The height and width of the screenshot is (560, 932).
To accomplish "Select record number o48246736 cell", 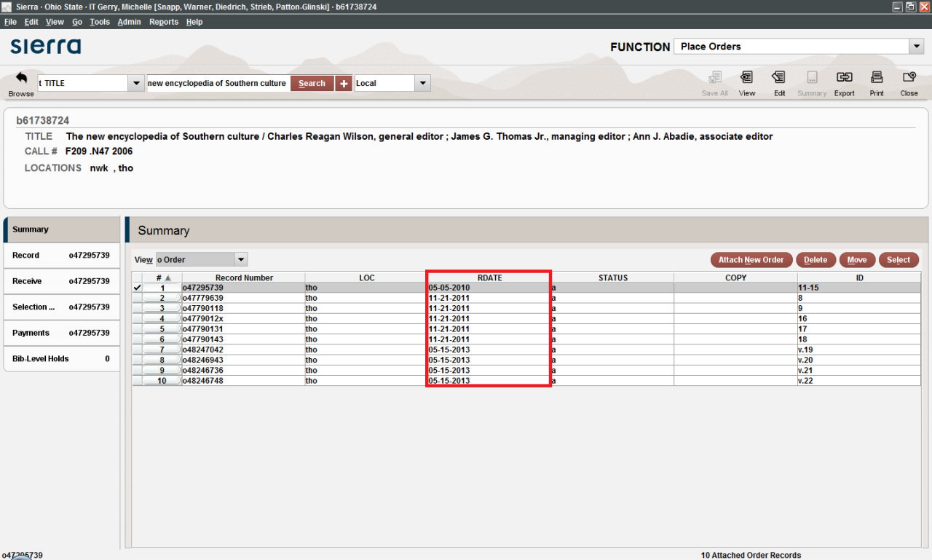I will [x=244, y=370].
